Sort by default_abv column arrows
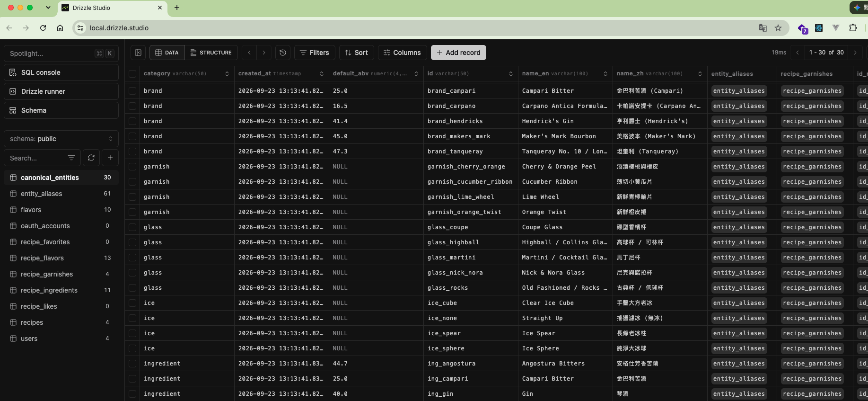This screenshot has height=401, width=868. (x=416, y=74)
